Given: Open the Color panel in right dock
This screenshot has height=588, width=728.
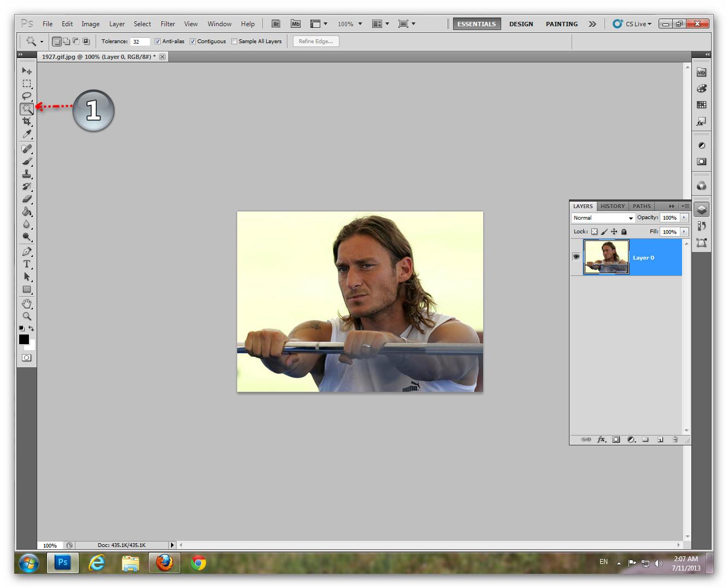Looking at the screenshot, I should click(x=701, y=89).
